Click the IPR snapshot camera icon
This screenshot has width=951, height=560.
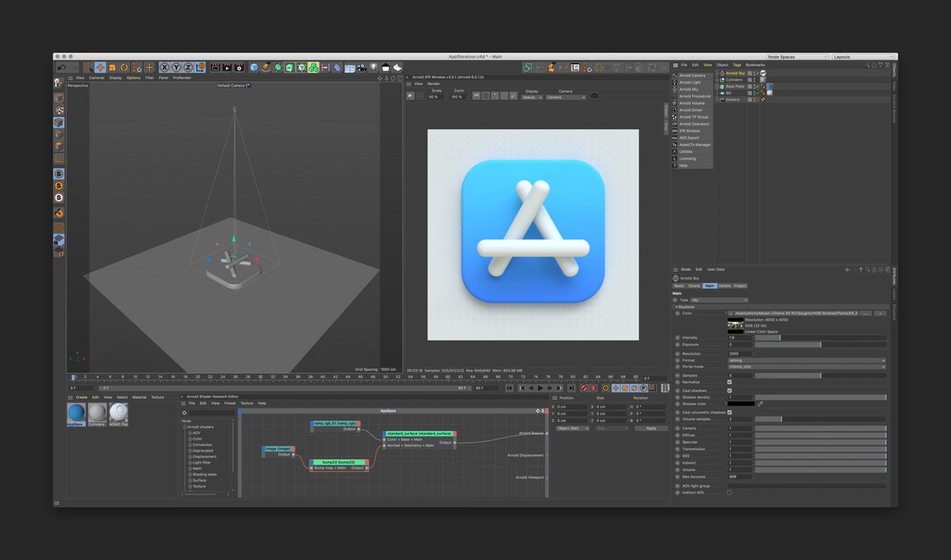pyautogui.click(x=594, y=96)
